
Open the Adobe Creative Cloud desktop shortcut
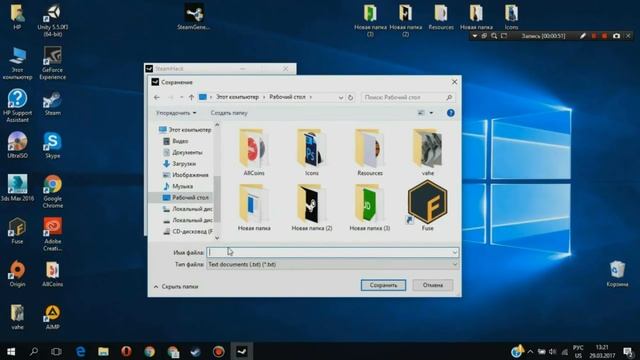53,234
